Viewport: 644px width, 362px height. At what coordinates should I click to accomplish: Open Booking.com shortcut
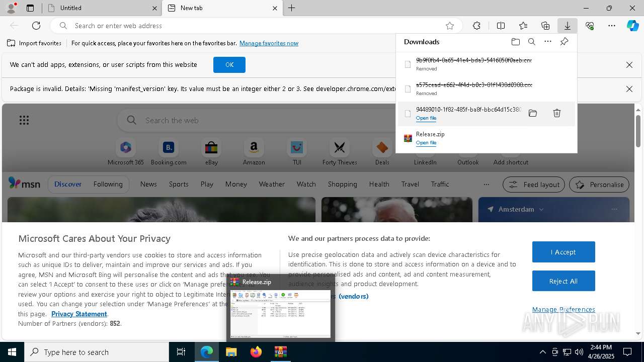[x=169, y=152]
